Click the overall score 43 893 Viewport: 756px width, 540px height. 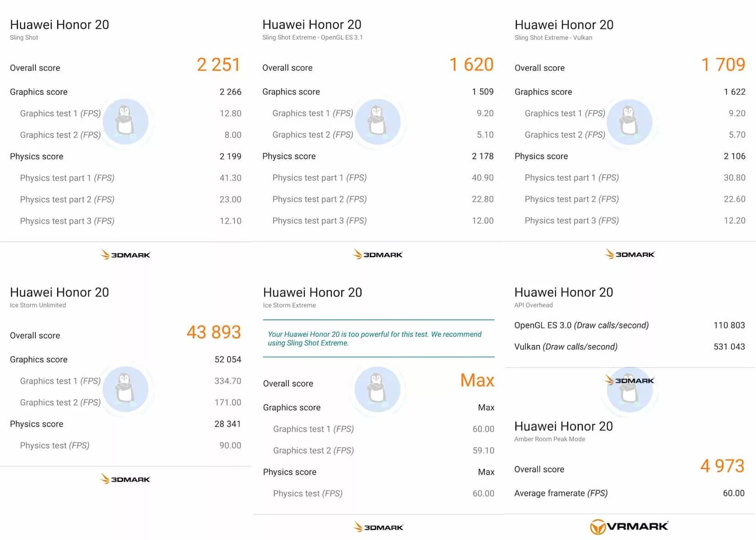click(214, 332)
